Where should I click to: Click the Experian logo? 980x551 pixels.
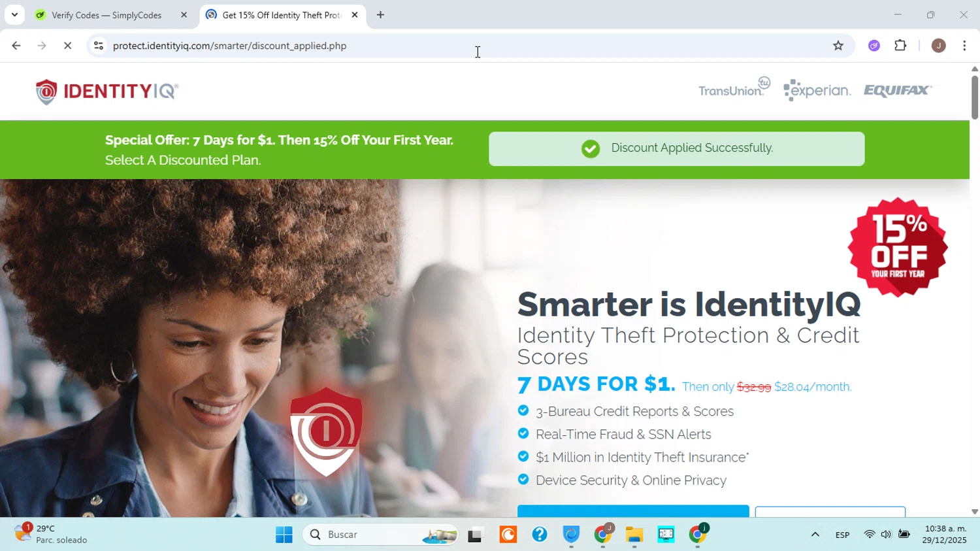(817, 90)
